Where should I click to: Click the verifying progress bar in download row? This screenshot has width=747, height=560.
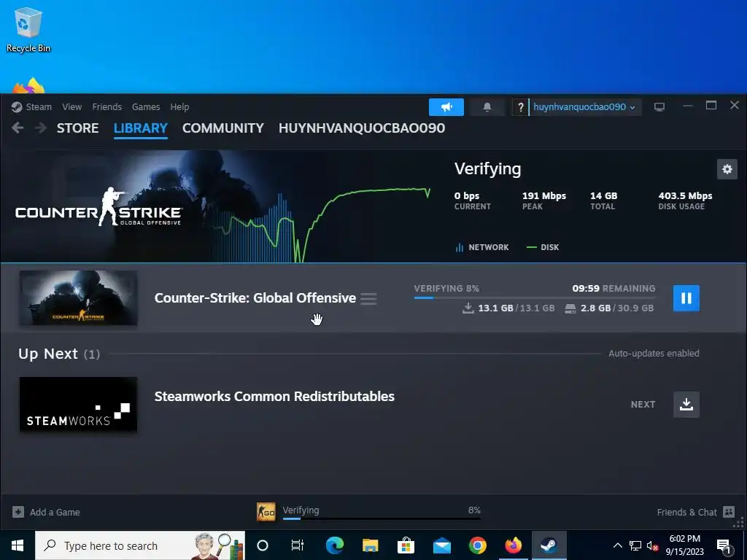(x=535, y=298)
